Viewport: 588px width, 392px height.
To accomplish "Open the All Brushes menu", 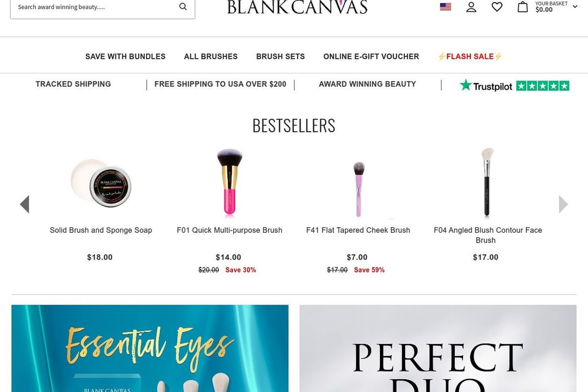I will [211, 57].
